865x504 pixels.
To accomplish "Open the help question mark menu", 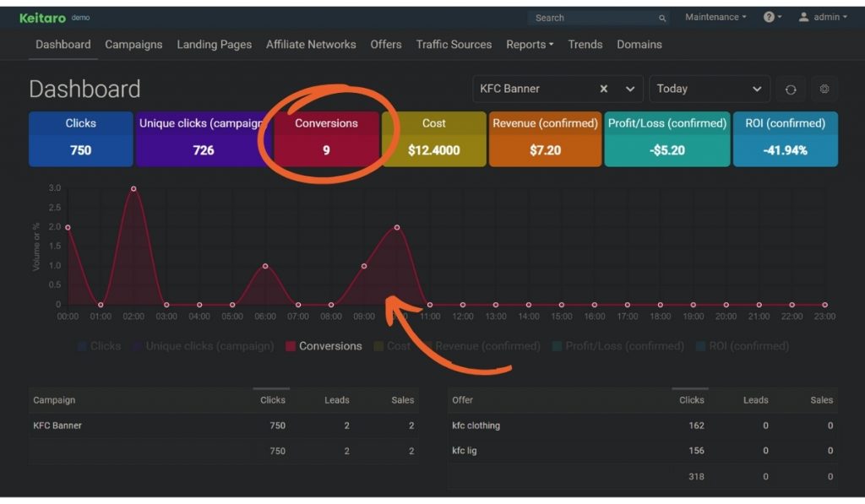I will tap(769, 17).
